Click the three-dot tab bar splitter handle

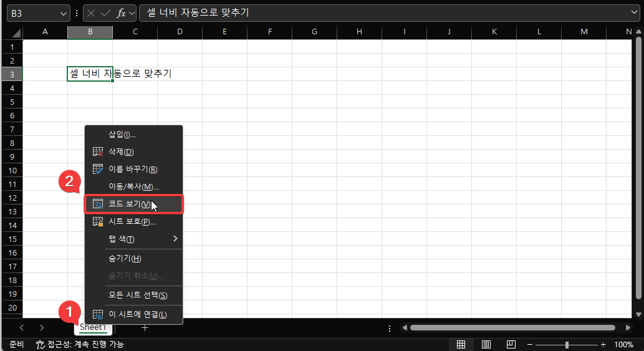click(390, 328)
